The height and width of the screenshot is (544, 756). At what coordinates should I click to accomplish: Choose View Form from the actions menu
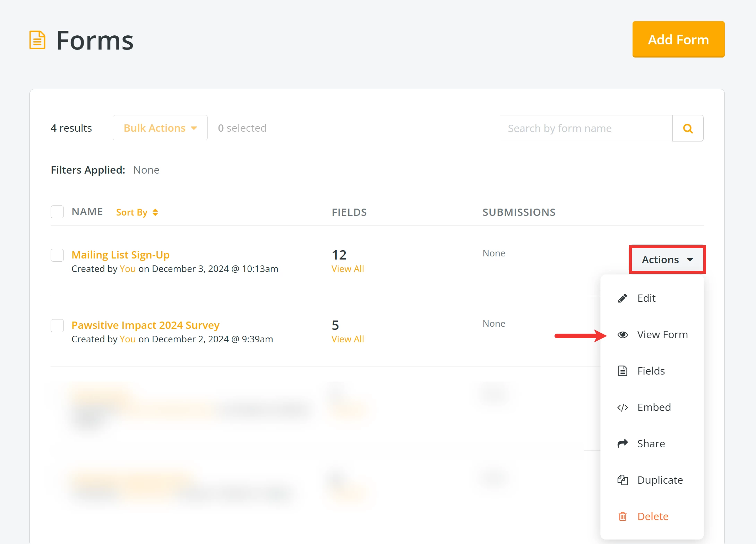pos(662,335)
